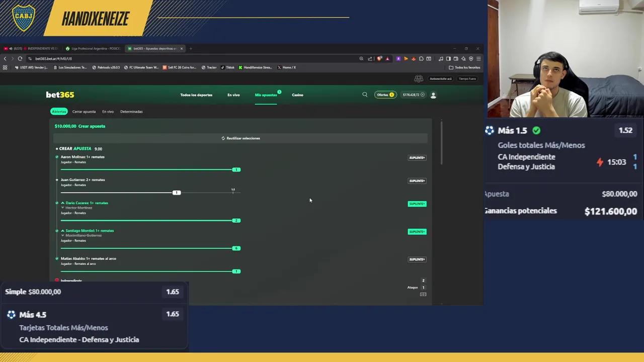Click Juan Gutierrez remates progress marker
The image size is (644, 362).
176,193
